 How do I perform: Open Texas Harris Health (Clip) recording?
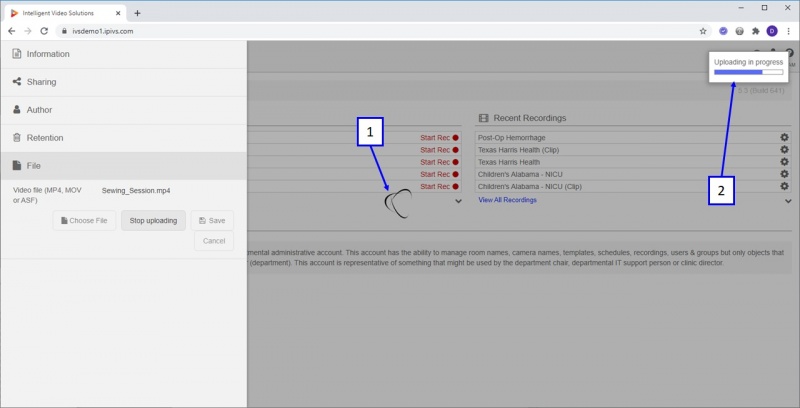point(518,150)
